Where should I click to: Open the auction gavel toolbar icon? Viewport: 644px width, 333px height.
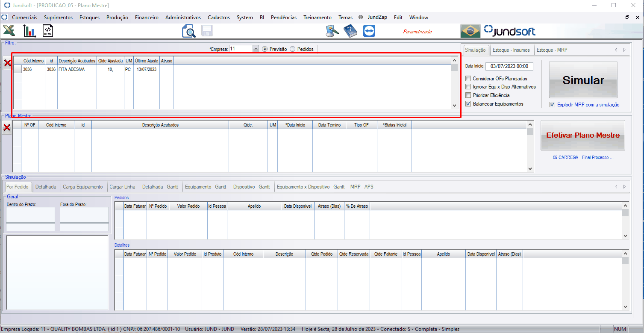coord(332,31)
